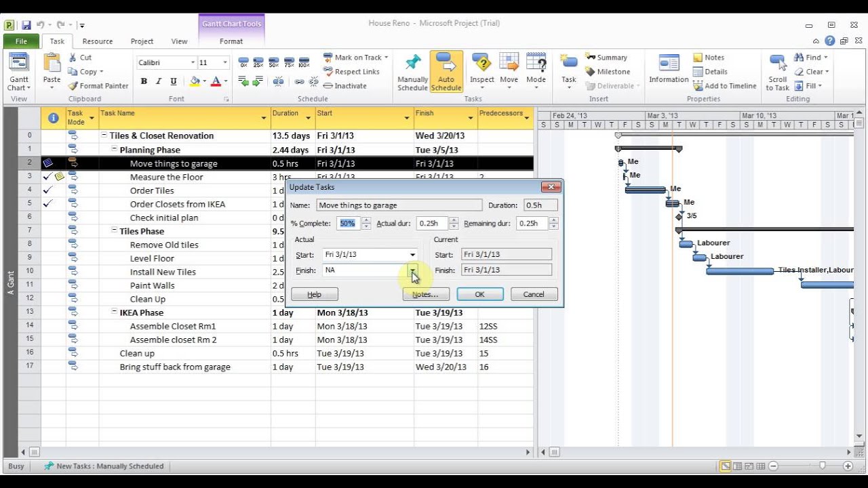Increase % Complete with spinner
Screen dimensions: 868x488
tap(366, 220)
